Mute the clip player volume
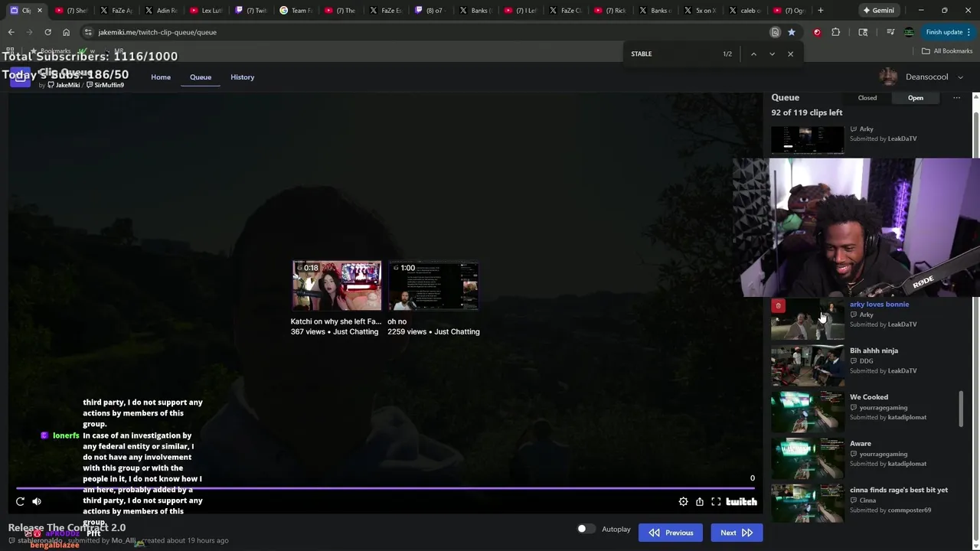This screenshot has width=980, height=551. tap(37, 501)
